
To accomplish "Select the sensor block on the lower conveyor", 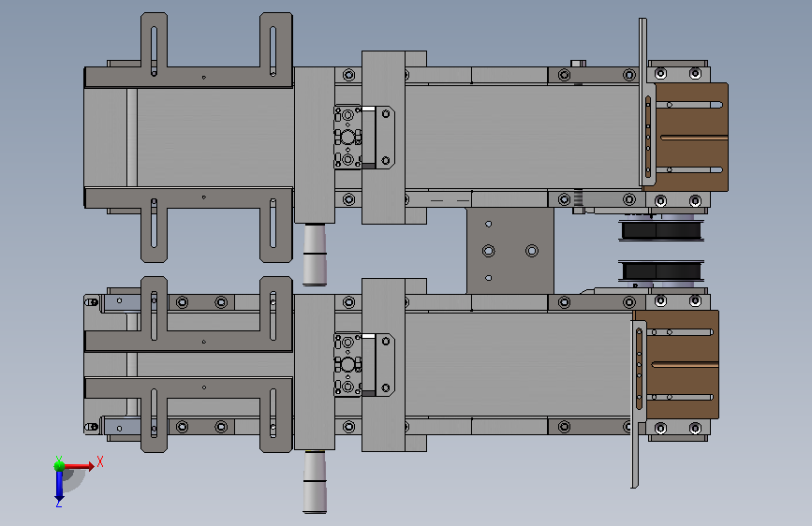I will (348, 364).
